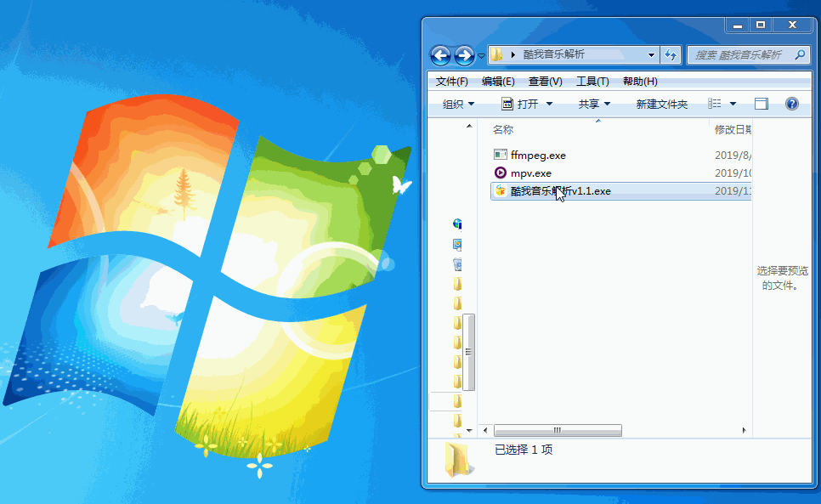This screenshot has height=504, width=821.
Task: Go back with the Back arrow button
Action: click(440, 55)
